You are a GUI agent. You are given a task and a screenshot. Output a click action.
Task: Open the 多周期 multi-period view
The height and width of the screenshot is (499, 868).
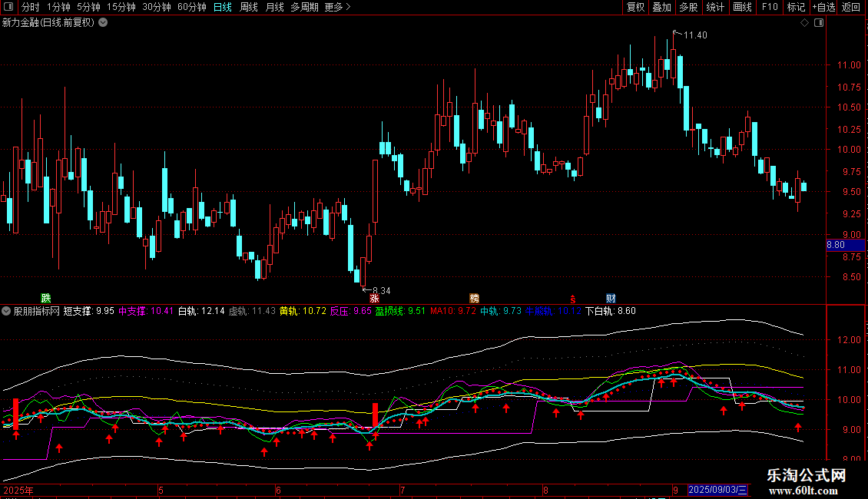point(304,7)
